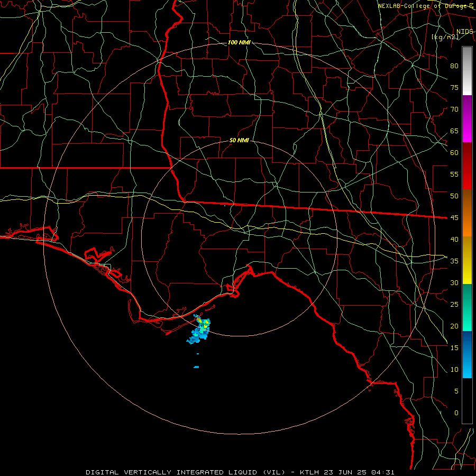Select the white-gray top segment of the color scale
The width and height of the screenshot is (476, 476).
pyautogui.click(x=467, y=71)
